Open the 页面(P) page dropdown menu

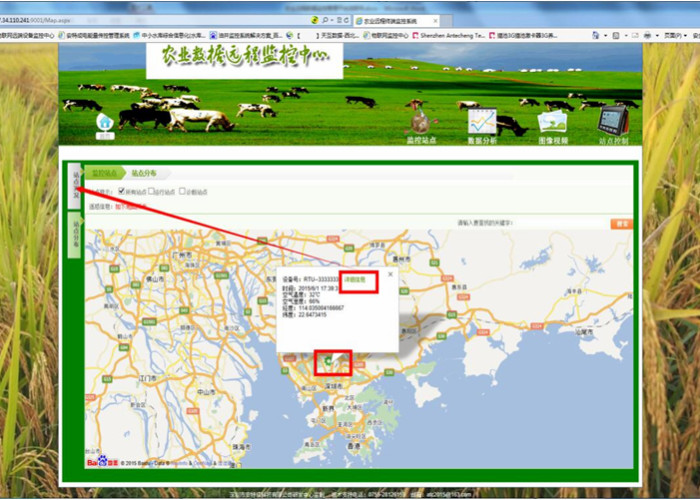[674, 35]
